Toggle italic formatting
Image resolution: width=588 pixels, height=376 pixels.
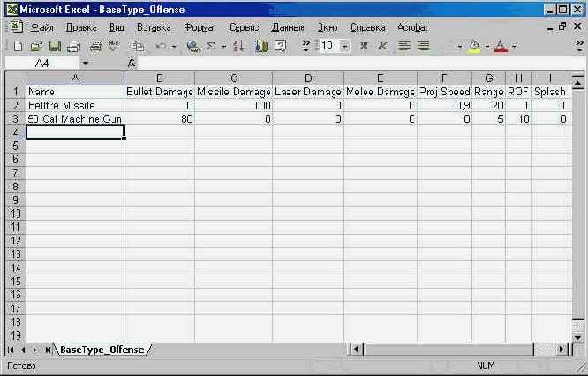(x=382, y=46)
